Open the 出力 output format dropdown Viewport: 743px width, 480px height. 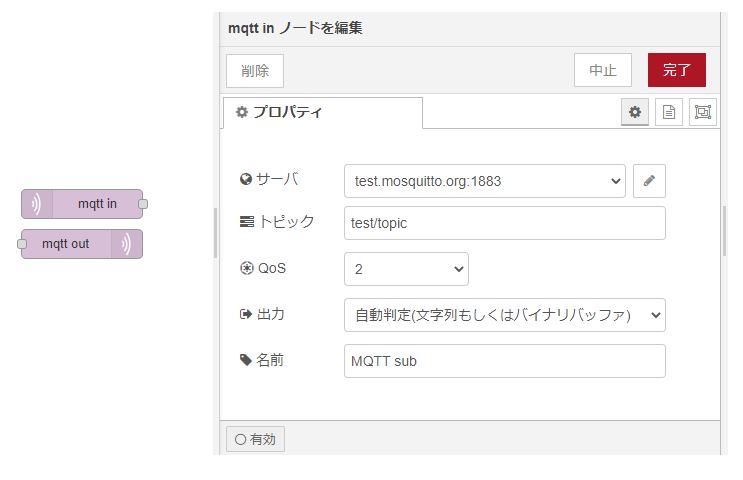click(x=504, y=315)
